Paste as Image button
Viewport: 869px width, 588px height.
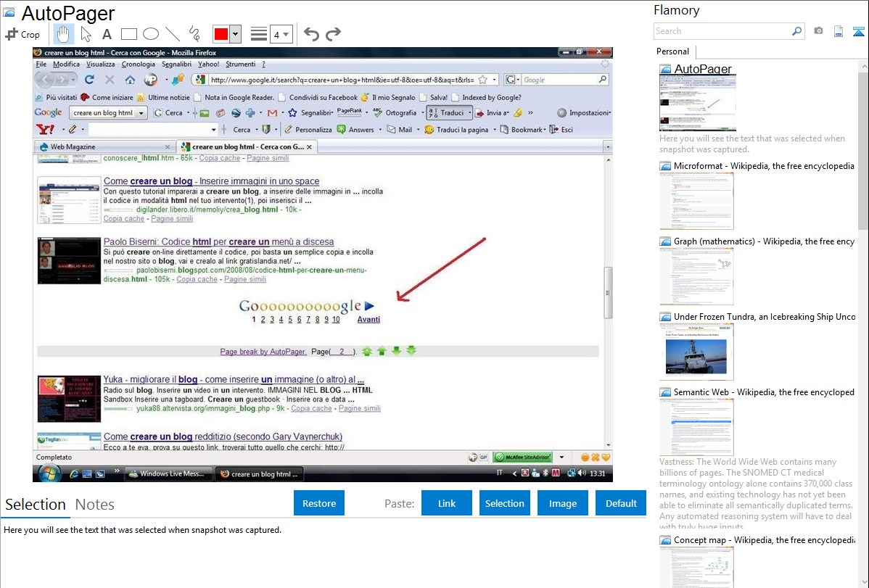(x=562, y=503)
